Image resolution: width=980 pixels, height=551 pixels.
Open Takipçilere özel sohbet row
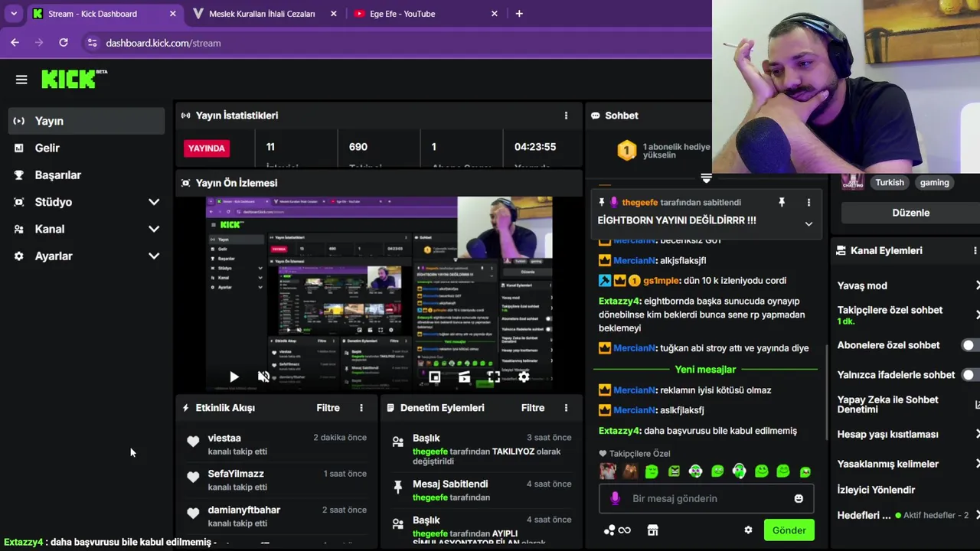click(x=908, y=315)
